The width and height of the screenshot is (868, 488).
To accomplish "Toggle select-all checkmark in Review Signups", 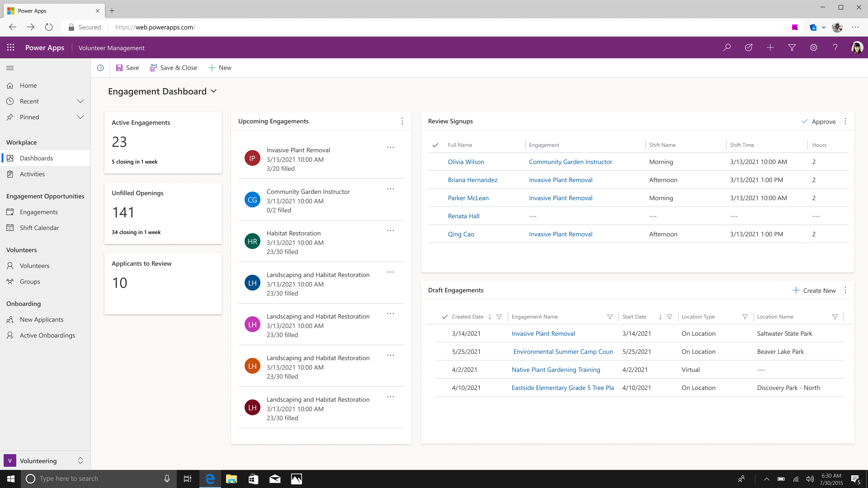I will [x=435, y=145].
